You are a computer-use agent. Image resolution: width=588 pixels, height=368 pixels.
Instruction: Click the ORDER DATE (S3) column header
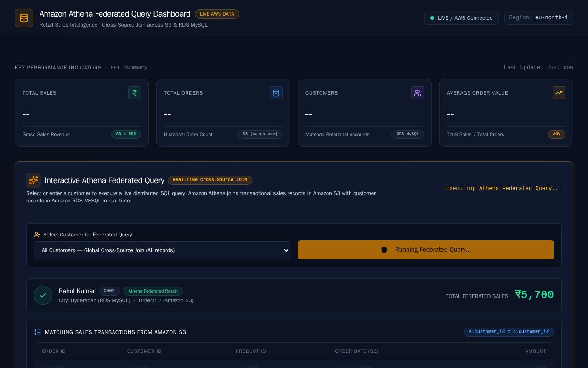pyautogui.click(x=356, y=351)
